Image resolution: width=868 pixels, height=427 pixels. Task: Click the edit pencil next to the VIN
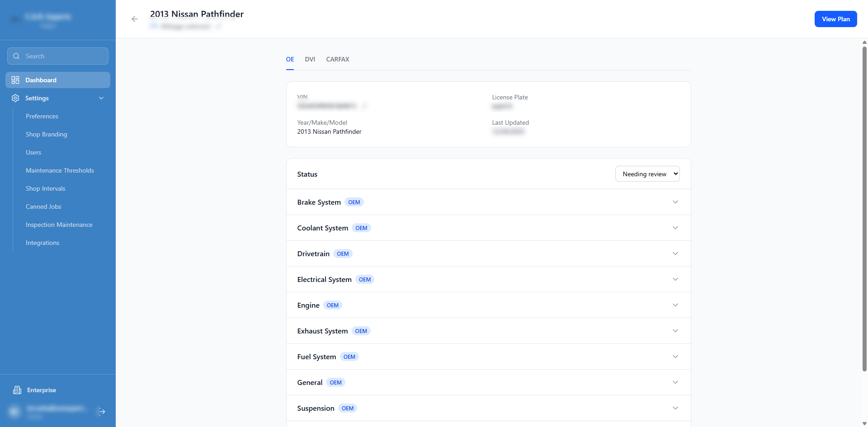click(x=364, y=106)
